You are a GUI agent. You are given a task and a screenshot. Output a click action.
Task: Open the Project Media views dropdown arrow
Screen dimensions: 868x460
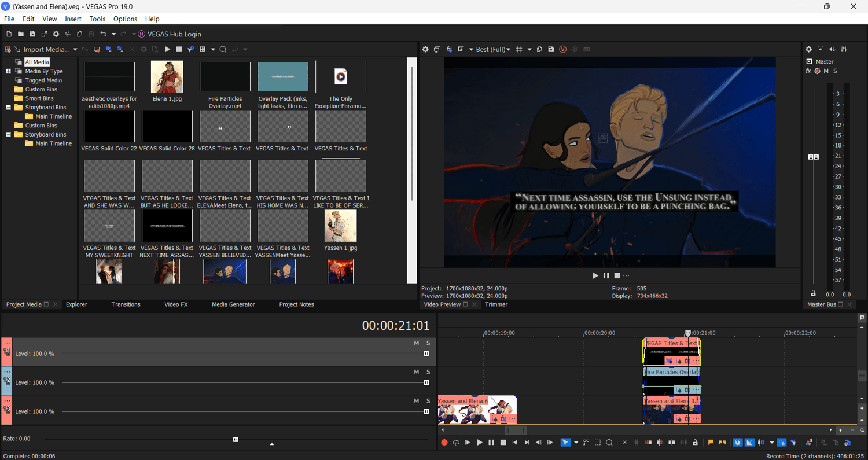pyautogui.click(x=213, y=50)
